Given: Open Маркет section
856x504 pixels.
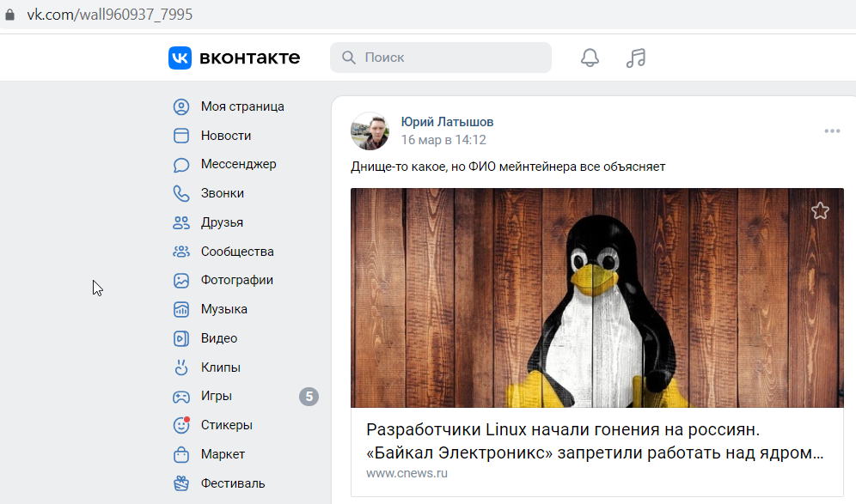Looking at the screenshot, I should pyautogui.click(x=223, y=454).
